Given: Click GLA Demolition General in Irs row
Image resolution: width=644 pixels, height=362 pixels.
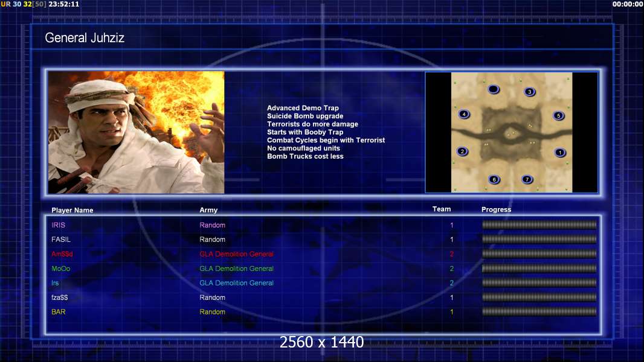Looking at the screenshot, I should pos(237,283).
